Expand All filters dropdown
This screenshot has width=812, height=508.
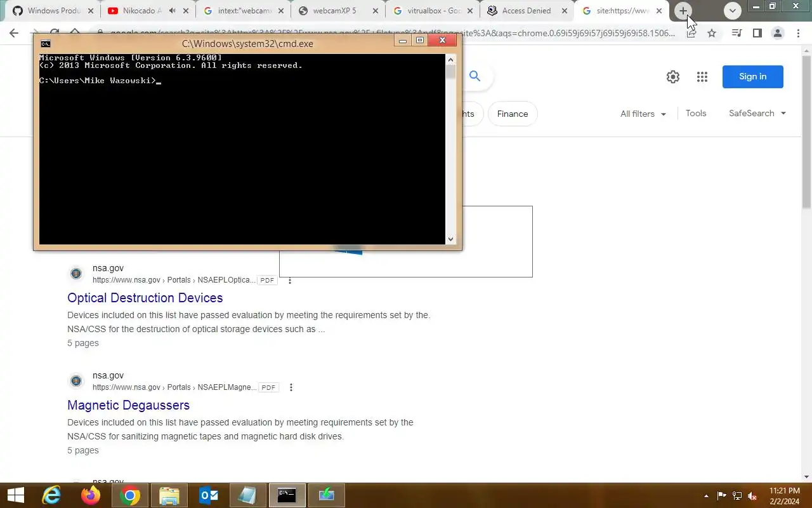(x=643, y=114)
